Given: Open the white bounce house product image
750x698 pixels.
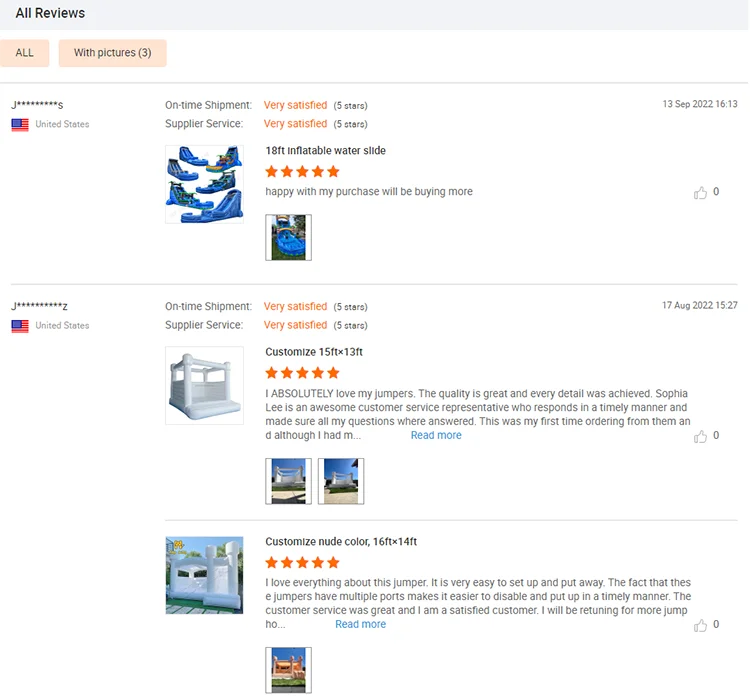Looking at the screenshot, I should [204, 386].
